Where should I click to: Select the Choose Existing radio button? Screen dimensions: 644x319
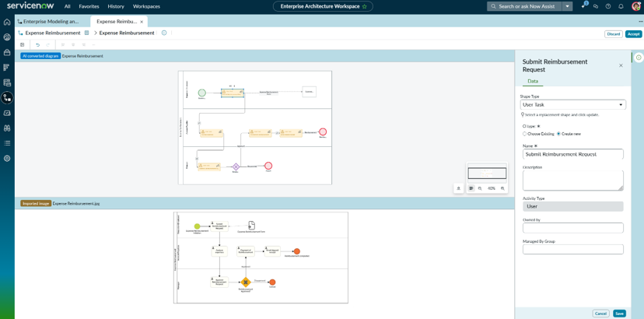(x=524, y=134)
